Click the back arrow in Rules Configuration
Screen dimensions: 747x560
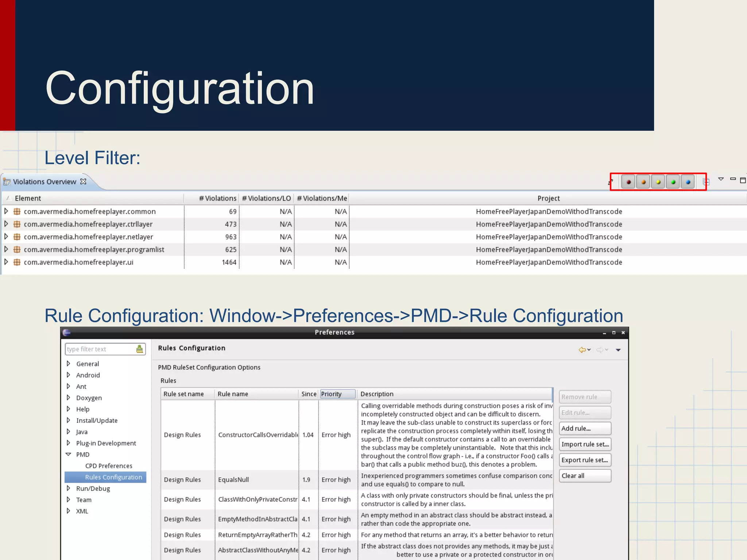[x=582, y=350]
